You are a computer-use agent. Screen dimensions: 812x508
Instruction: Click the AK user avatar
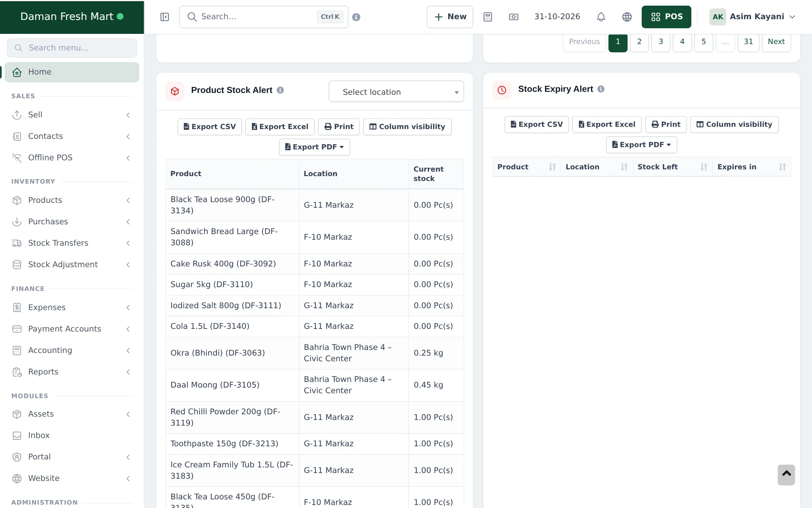pyautogui.click(x=718, y=17)
